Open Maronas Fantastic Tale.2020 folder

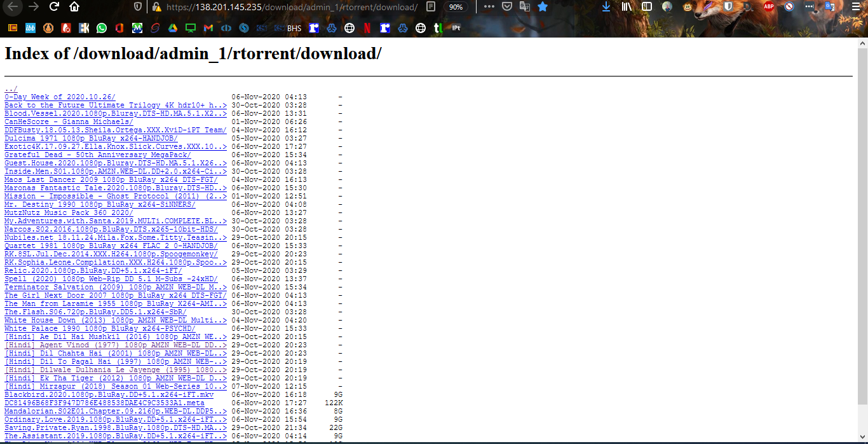tap(116, 188)
